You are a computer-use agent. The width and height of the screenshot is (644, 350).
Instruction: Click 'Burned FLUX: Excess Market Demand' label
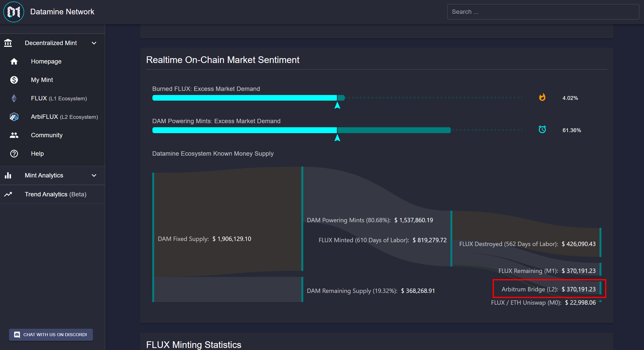(206, 89)
